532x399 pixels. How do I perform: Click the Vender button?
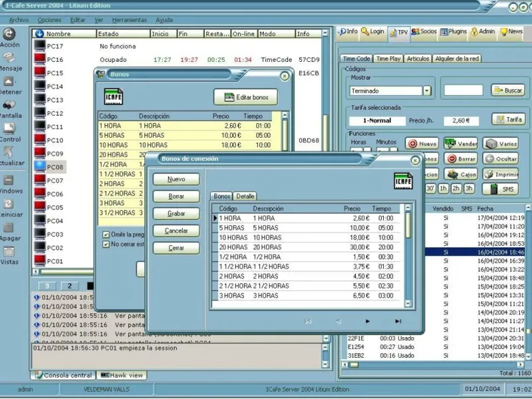click(461, 144)
